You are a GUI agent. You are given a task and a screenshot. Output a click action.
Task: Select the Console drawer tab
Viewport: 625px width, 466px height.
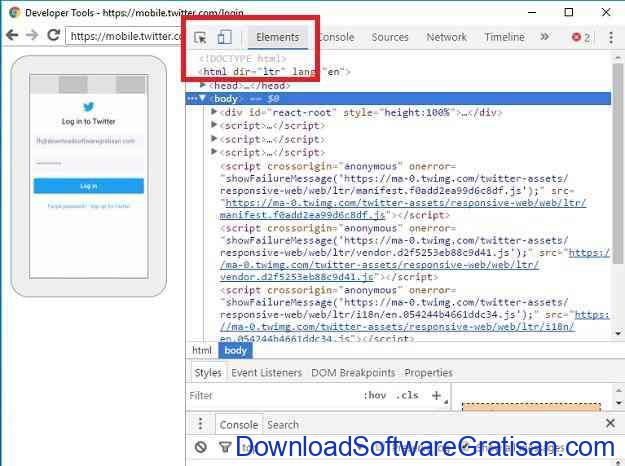[x=239, y=425]
